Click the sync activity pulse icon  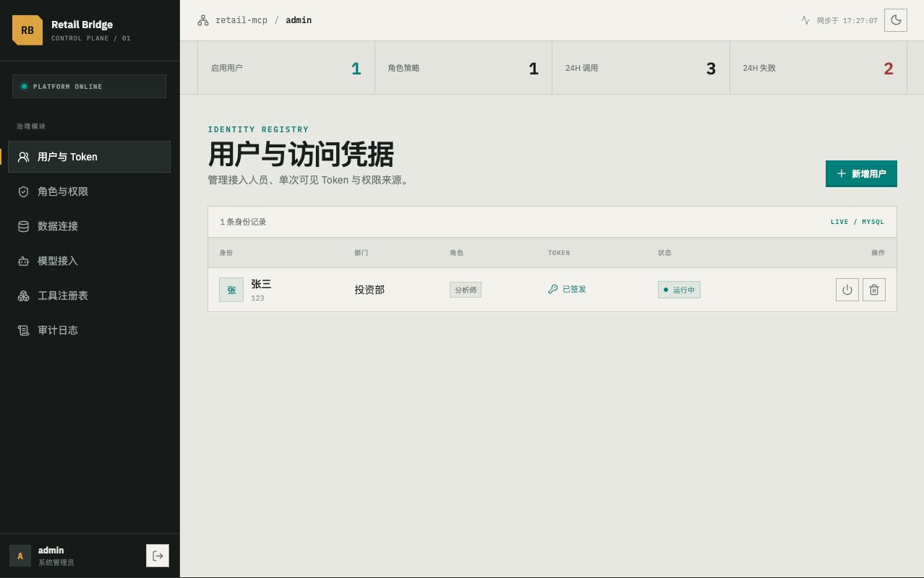(805, 20)
